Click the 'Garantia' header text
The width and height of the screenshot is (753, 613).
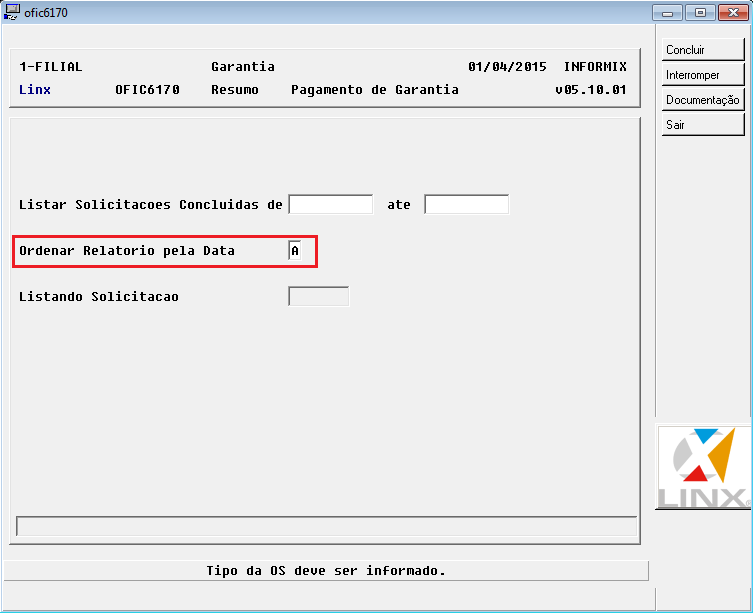pos(243,67)
